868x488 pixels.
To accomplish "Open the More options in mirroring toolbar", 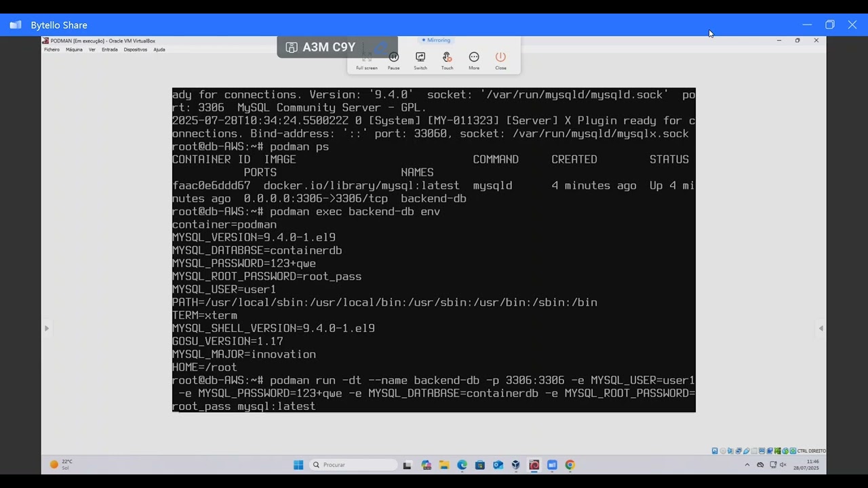I will 474,57.
